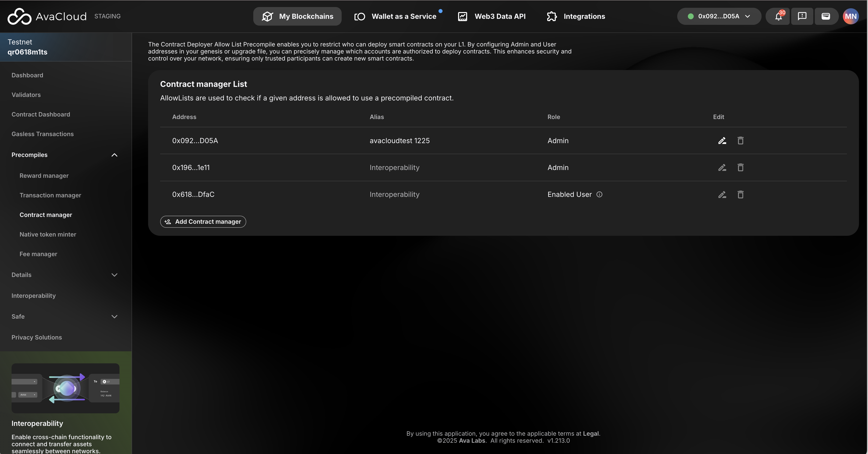
Task: Click the wallet card icon
Action: coord(826,16)
